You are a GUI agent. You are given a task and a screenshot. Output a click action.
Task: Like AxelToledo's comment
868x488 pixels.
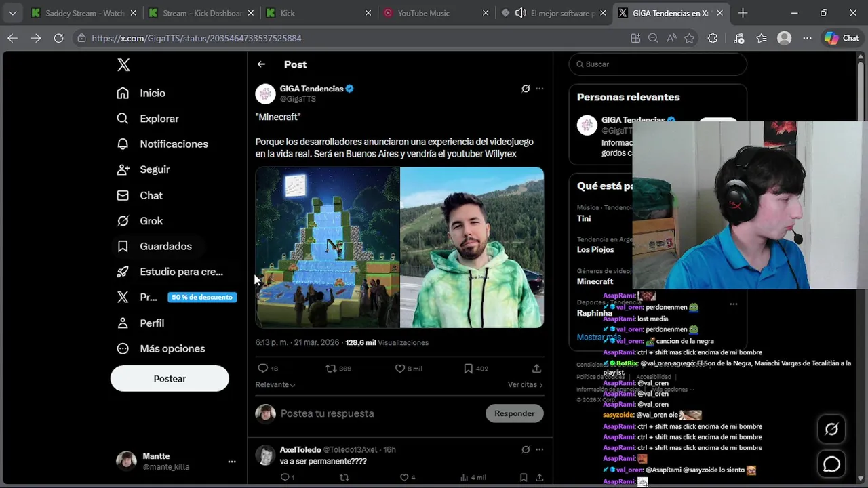coord(404,478)
